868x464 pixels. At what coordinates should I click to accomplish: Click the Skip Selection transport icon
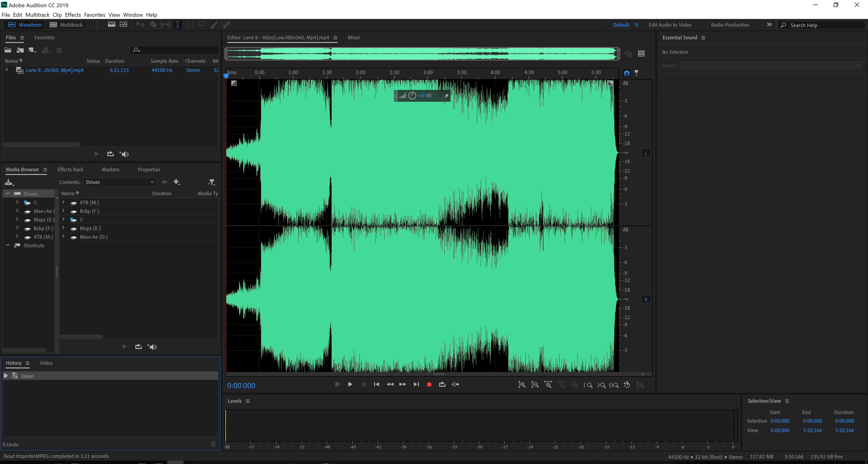pos(455,384)
